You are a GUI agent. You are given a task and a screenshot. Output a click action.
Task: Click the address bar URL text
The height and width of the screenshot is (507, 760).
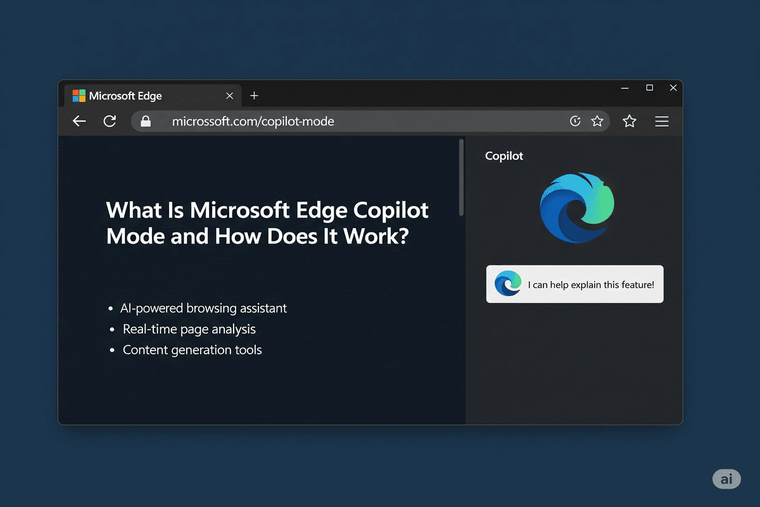coord(252,121)
